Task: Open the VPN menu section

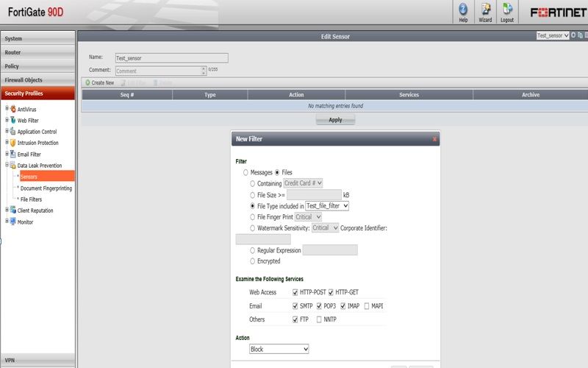Action: tap(38, 360)
